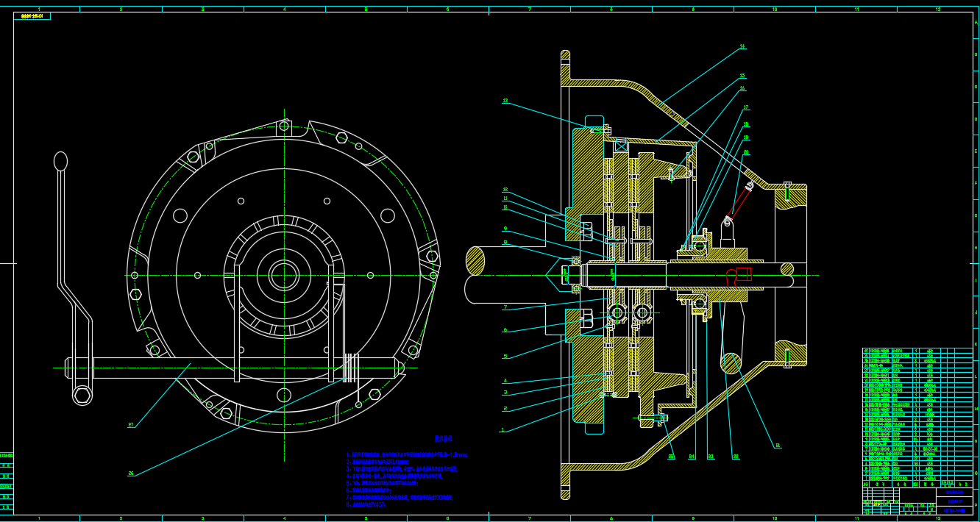
Task: Click callout number 1 in section view
Action: pyautogui.click(x=503, y=430)
